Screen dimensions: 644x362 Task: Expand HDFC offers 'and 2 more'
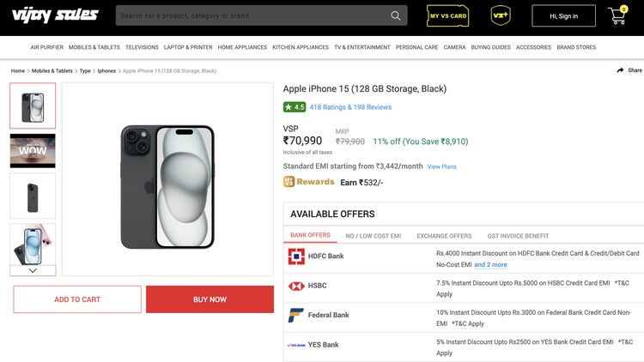490,265
